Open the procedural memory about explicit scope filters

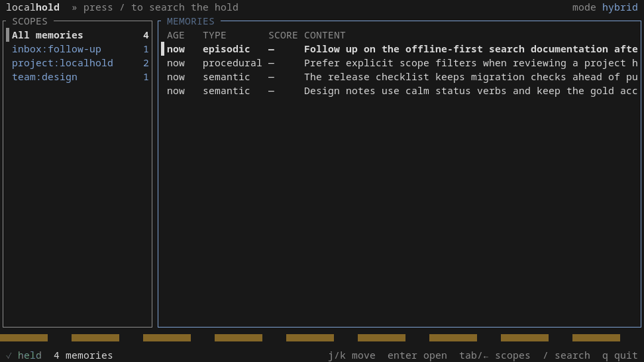[x=400, y=63]
